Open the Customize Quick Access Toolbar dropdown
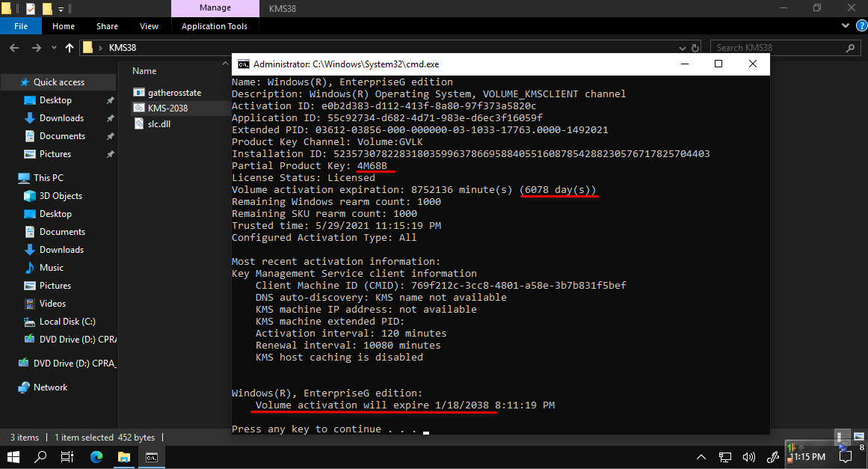This screenshot has width=868, height=469. tap(61, 9)
